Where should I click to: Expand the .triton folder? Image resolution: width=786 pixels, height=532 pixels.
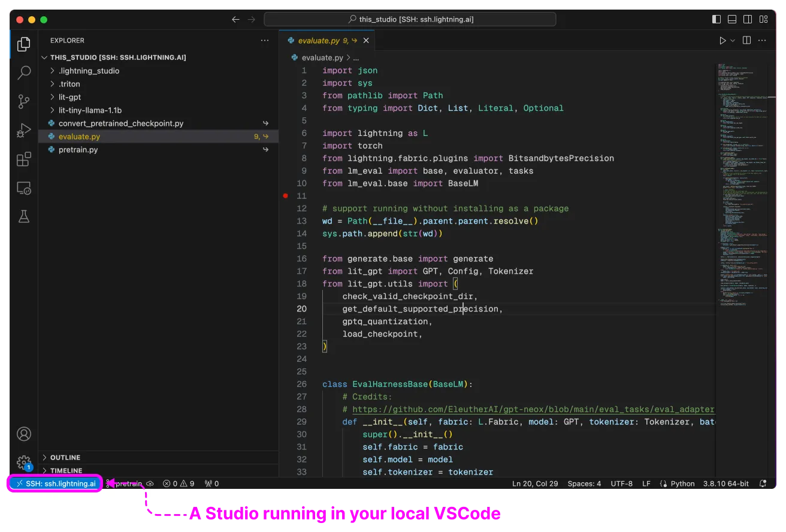pyautogui.click(x=159, y=84)
